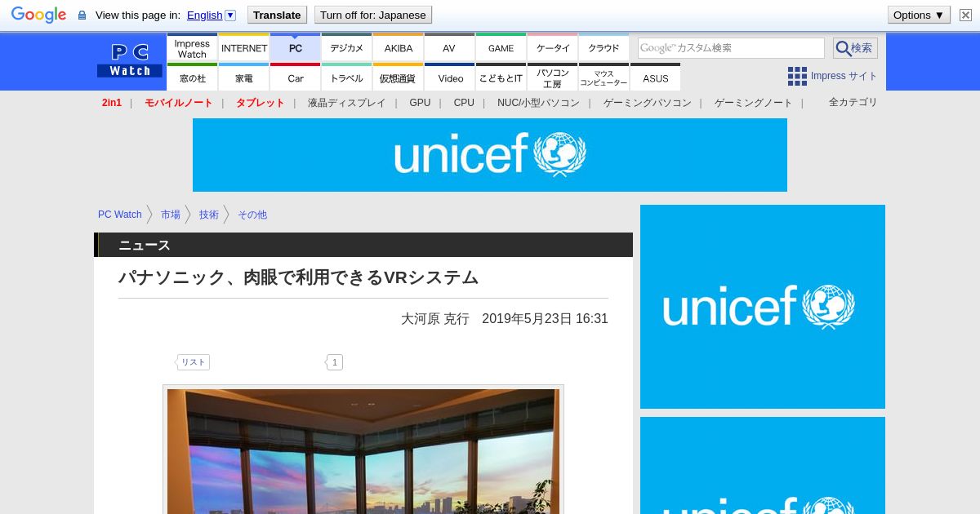
Task: Open the Options dropdown
Action: 919,15
